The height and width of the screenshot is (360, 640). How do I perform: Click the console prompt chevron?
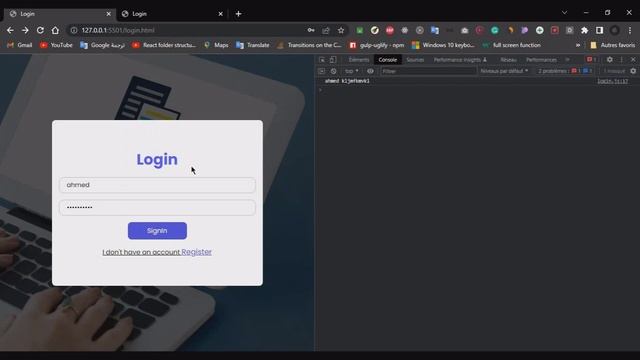pos(320,89)
